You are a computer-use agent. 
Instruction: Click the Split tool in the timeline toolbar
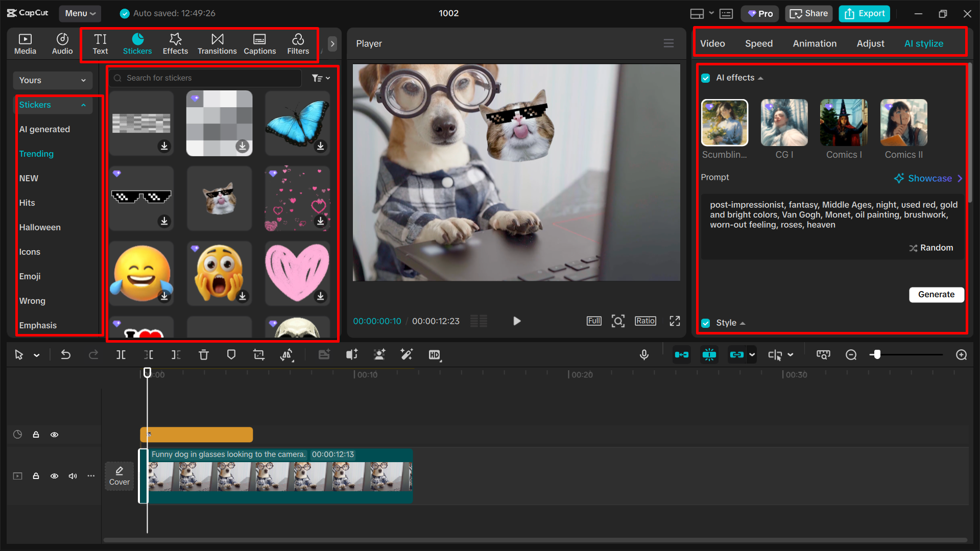click(x=121, y=354)
